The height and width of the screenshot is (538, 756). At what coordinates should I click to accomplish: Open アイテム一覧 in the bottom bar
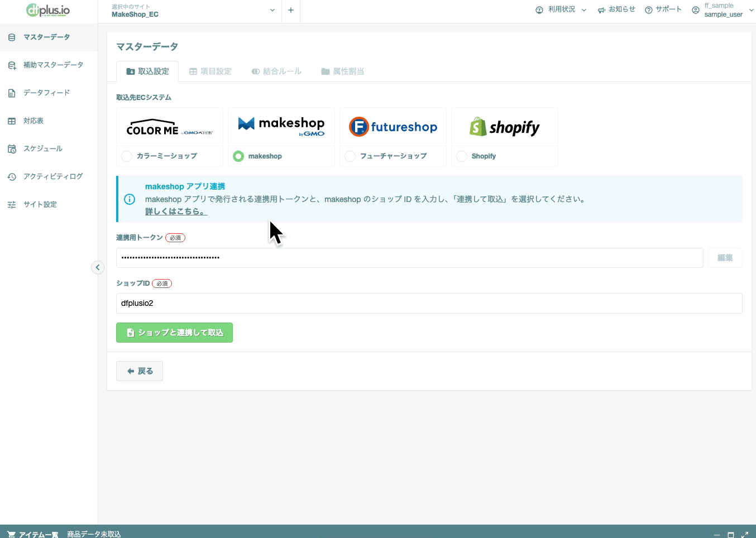[39, 534]
